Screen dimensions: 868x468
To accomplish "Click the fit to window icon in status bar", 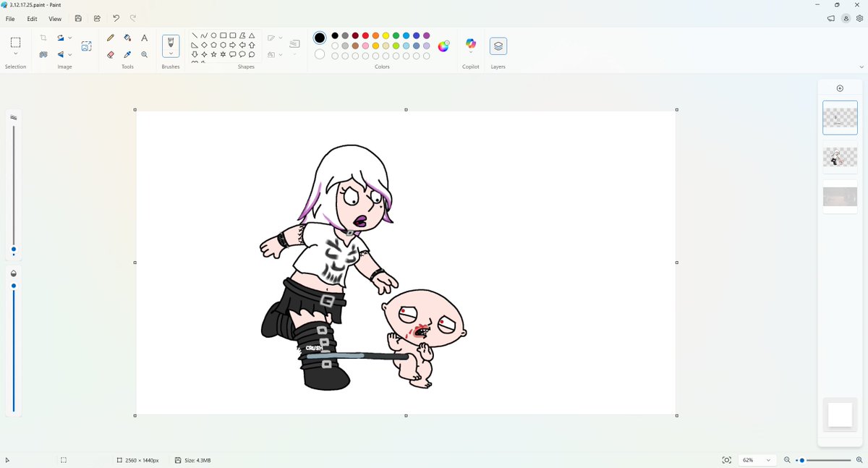I will [x=727, y=460].
